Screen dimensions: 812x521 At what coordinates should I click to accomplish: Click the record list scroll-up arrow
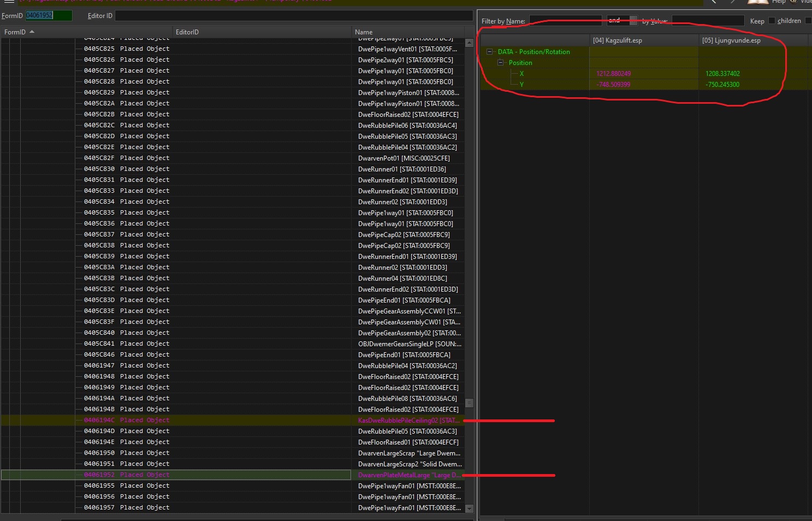coord(469,43)
